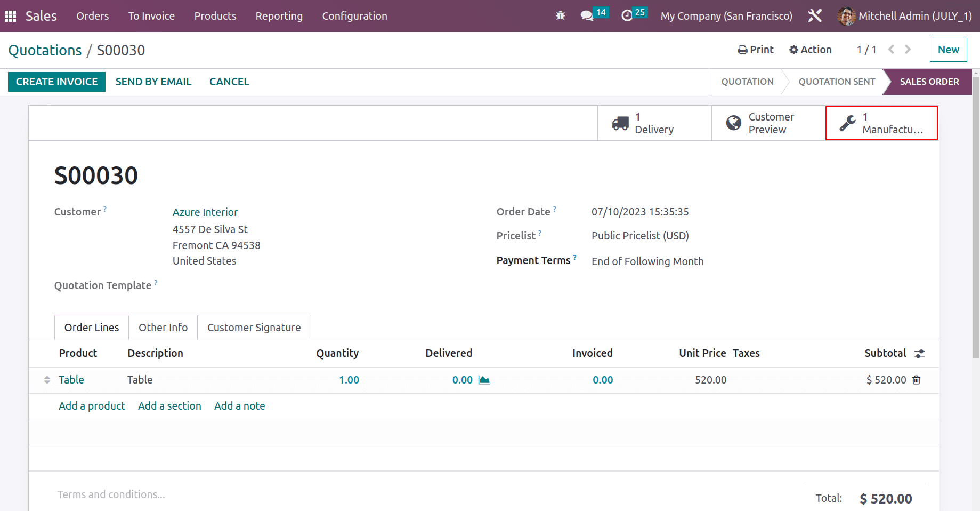Click the invoiced 0.00 cell
This screenshot has height=511, width=980.
(x=603, y=380)
